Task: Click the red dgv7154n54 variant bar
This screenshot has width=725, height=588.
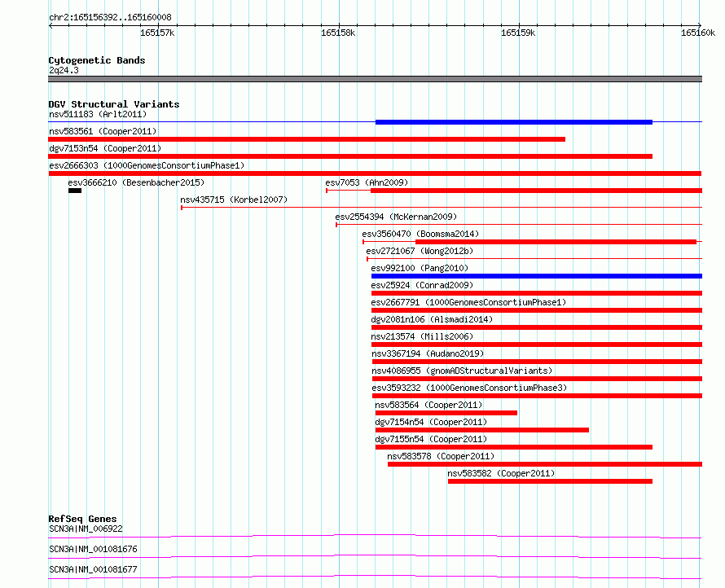Action: point(482,430)
